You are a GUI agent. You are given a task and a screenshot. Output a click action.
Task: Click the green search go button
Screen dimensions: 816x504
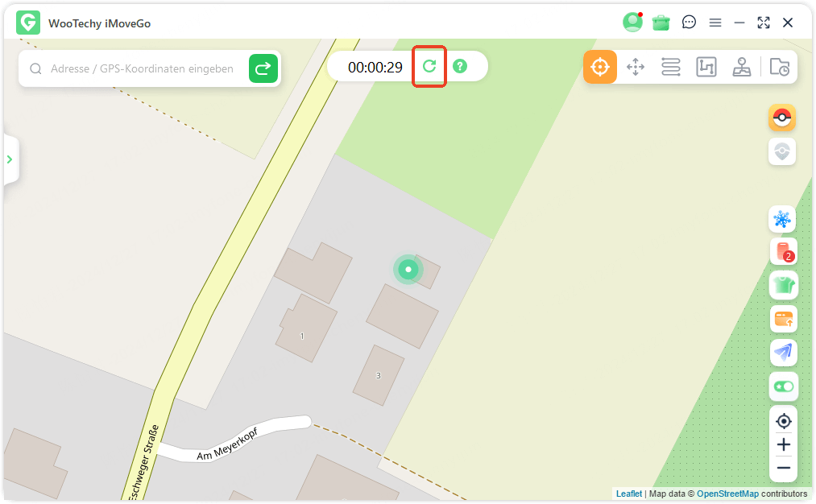pyautogui.click(x=263, y=68)
